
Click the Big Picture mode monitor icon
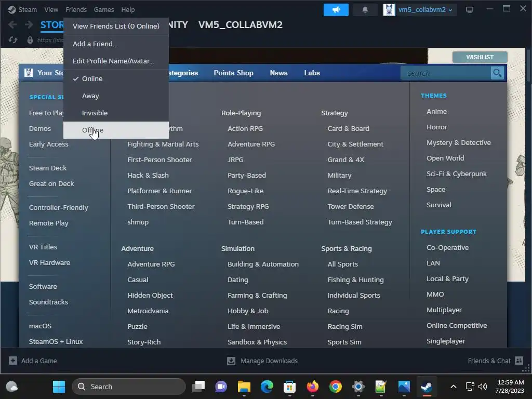pyautogui.click(x=470, y=9)
